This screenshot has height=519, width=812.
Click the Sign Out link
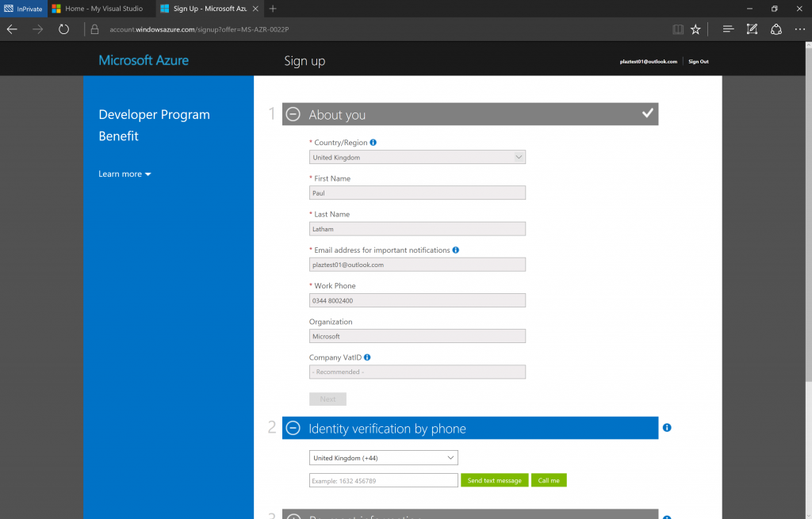click(699, 62)
